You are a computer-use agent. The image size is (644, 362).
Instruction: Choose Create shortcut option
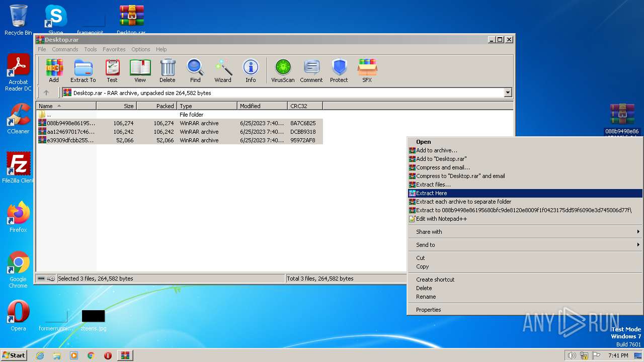point(525,280)
